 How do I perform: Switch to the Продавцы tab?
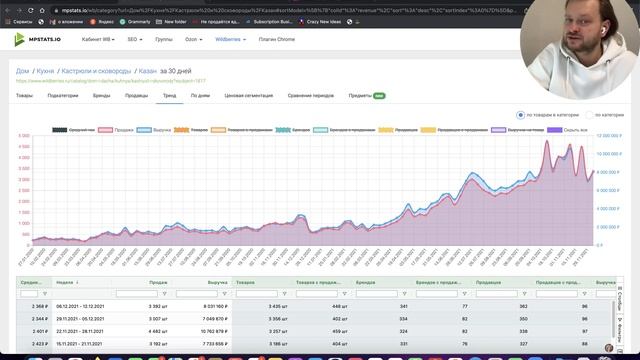[x=136, y=96]
